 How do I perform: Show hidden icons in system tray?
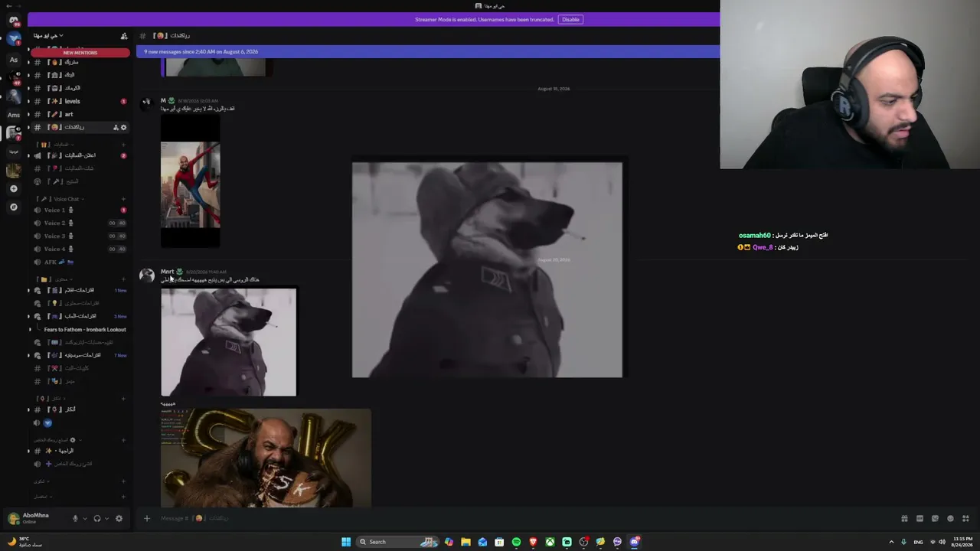(x=891, y=542)
